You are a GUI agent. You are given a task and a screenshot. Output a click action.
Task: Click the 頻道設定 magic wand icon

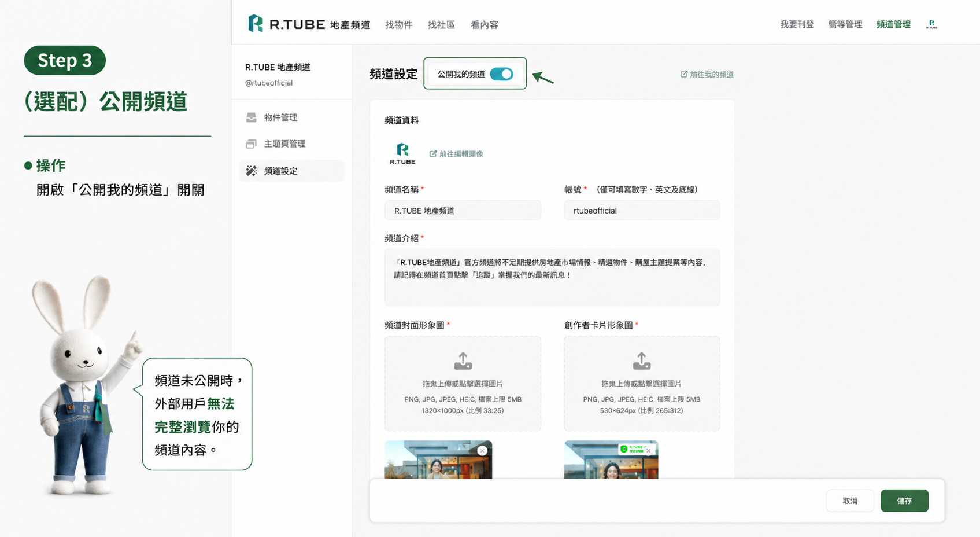pos(251,171)
